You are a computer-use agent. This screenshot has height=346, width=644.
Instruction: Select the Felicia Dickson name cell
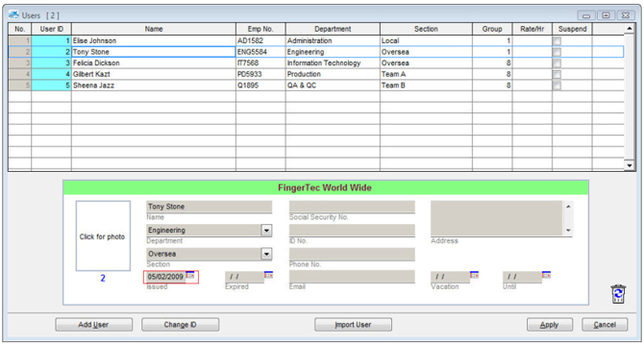pyautogui.click(x=154, y=62)
